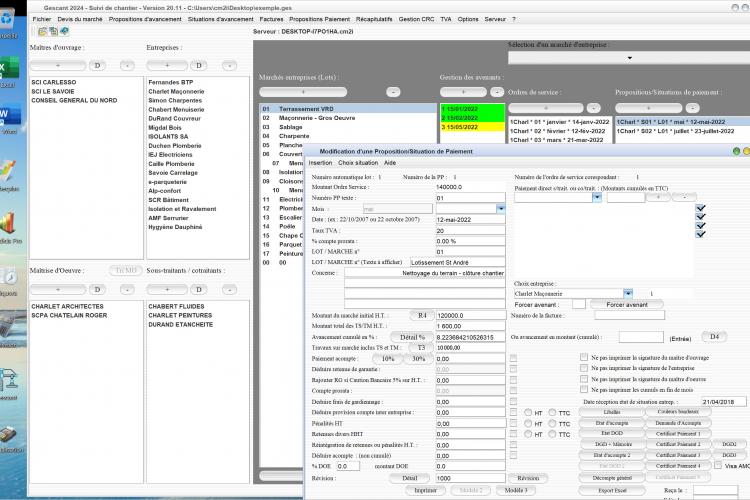This screenshot has width=750, height=500.
Task: Click the 10% acompte button
Action: pyautogui.click(x=388, y=358)
